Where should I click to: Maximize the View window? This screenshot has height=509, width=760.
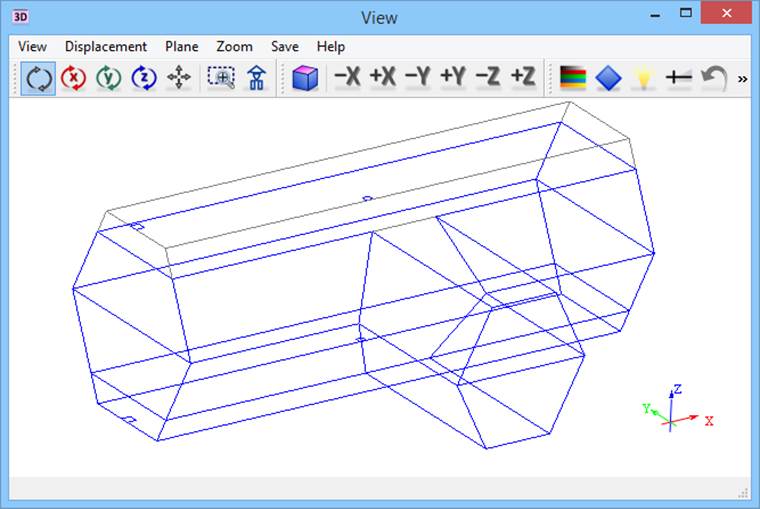point(685,14)
